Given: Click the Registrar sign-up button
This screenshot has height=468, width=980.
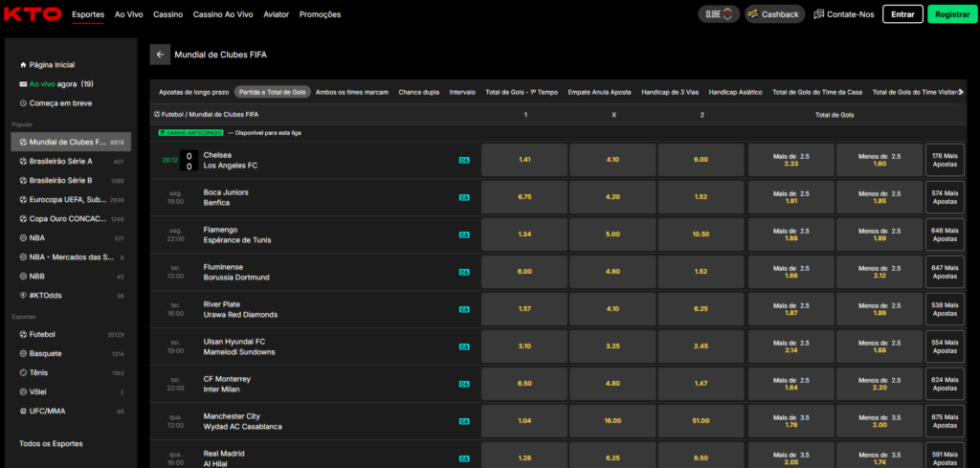Looking at the screenshot, I should (952, 14).
